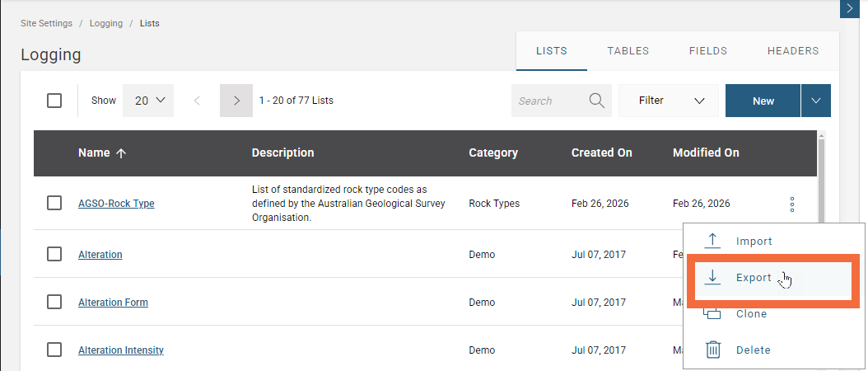Collapse side panel with top-right chevron
The width and height of the screenshot is (868, 371).
[x=849, y=8]
